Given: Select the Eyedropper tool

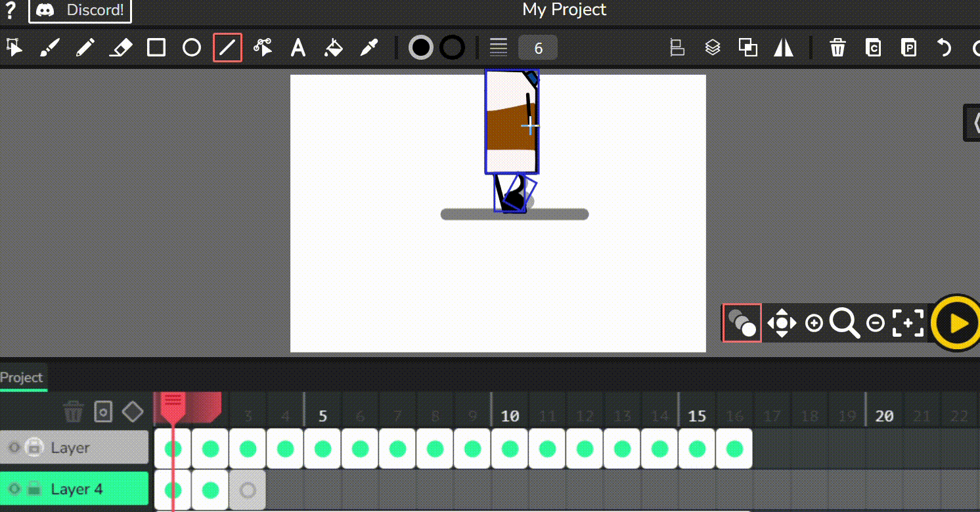Looking at the screenshot, I should (x=369, y=48).
